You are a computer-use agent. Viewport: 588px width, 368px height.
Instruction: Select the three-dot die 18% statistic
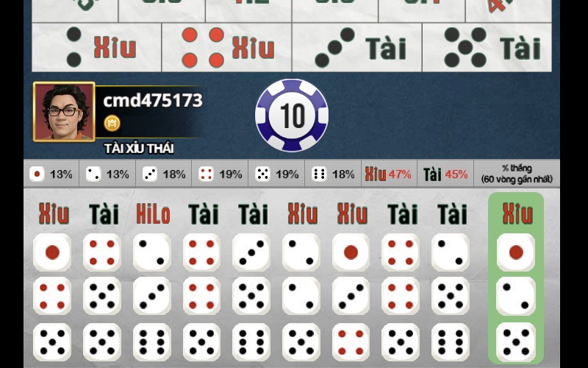(164, 174)
